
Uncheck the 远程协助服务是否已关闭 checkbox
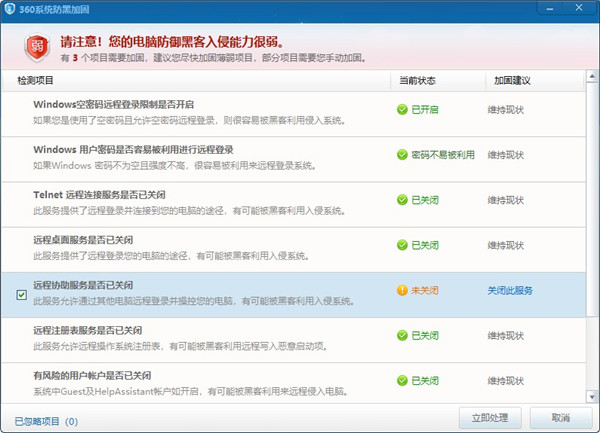click(22, 295)
